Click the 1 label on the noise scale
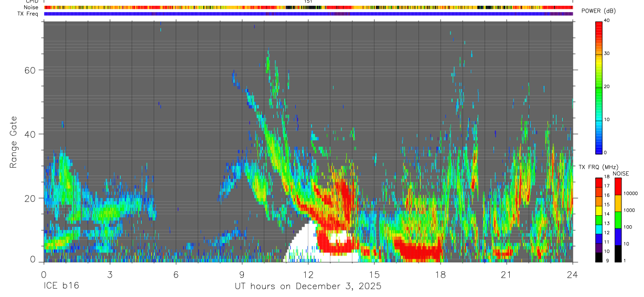 [x=624, y=260]
